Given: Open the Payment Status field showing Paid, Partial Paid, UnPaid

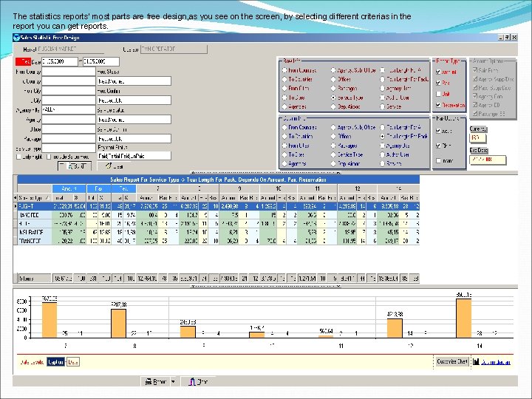Looking at the screenshot, I should tap(134, 156).
